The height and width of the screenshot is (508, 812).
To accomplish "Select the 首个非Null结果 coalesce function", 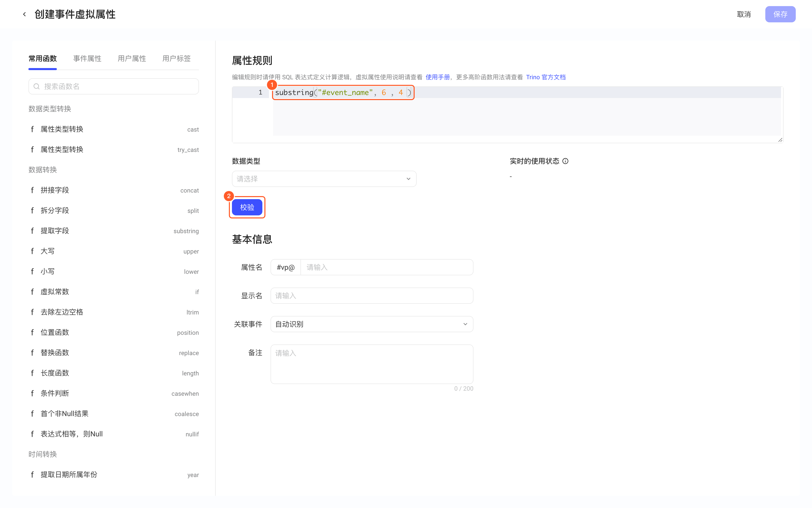I will [x=114, y=414].
